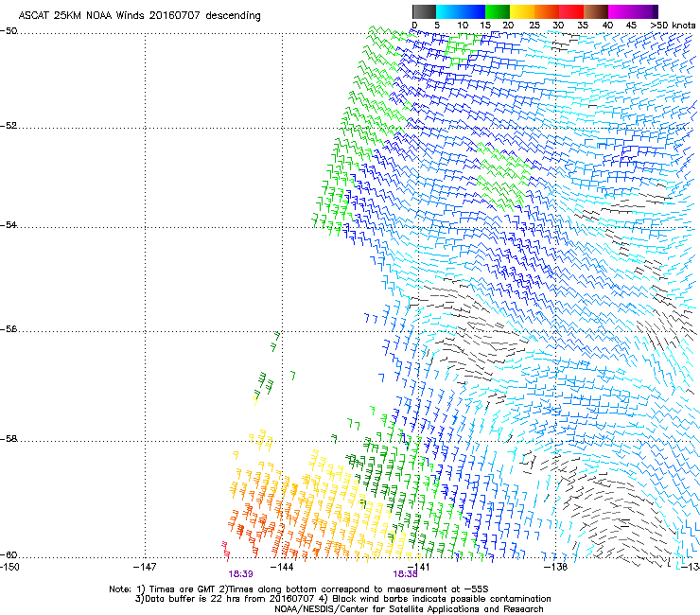Click the '35' legend scale label
Viewport: 700px width, 615px height.
click(x=583, y=25)
